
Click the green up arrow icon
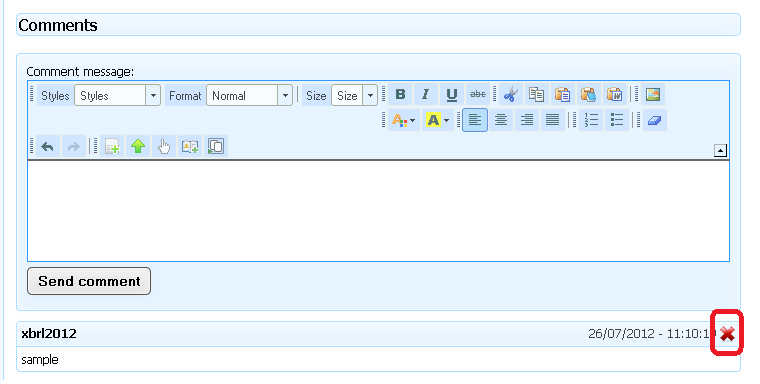pyautogui.click(x=138, y=146)
